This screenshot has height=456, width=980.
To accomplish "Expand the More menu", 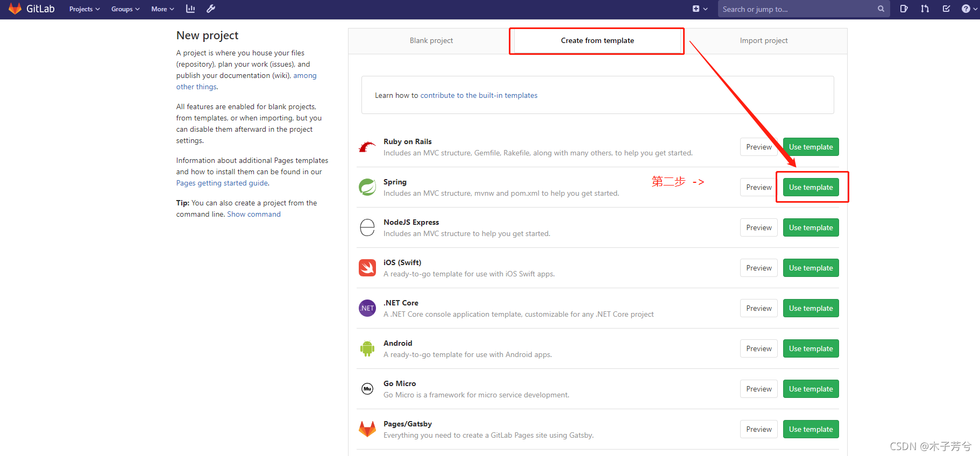I will coord(162,9).
